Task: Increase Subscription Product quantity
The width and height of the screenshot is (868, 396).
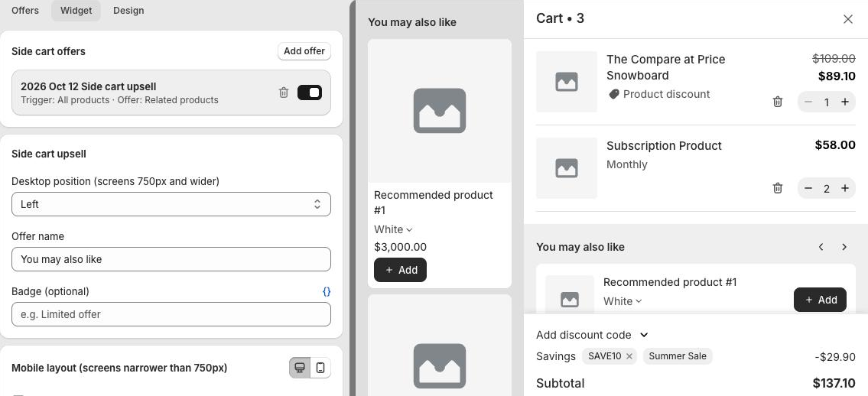Action: pyautogui.click(x=845, y=188)
